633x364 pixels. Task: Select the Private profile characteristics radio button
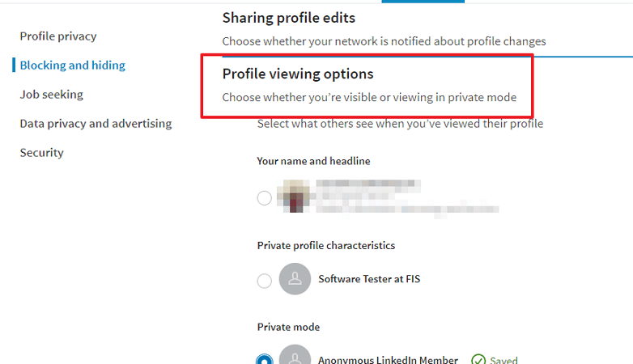(265, 281)
